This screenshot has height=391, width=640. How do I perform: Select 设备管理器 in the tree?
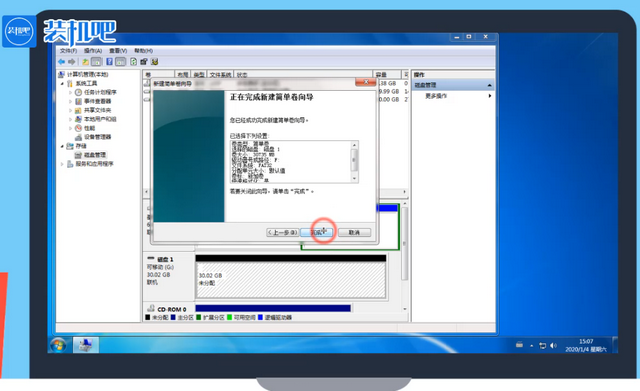97,137
